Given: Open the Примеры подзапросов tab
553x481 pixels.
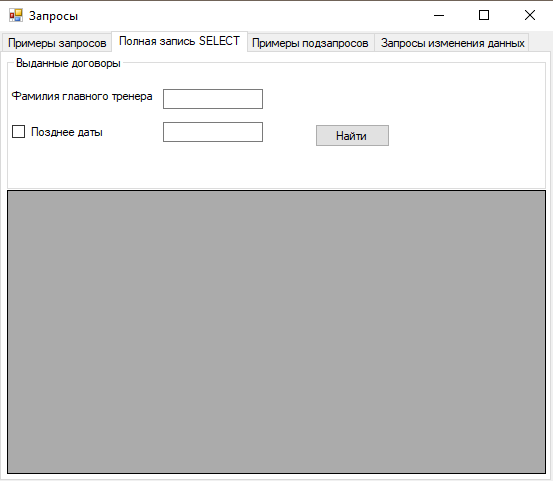Looking at the screenshot, I should (x=310, y=43).
